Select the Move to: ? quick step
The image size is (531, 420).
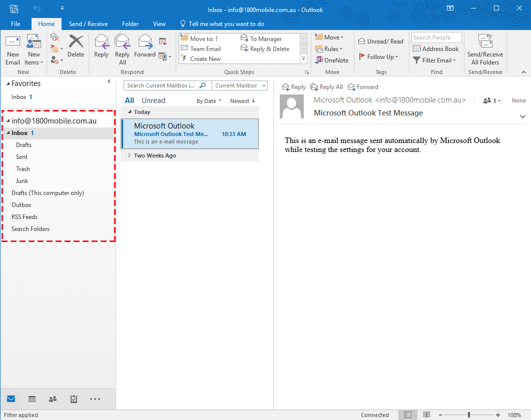tap(199, 38)
